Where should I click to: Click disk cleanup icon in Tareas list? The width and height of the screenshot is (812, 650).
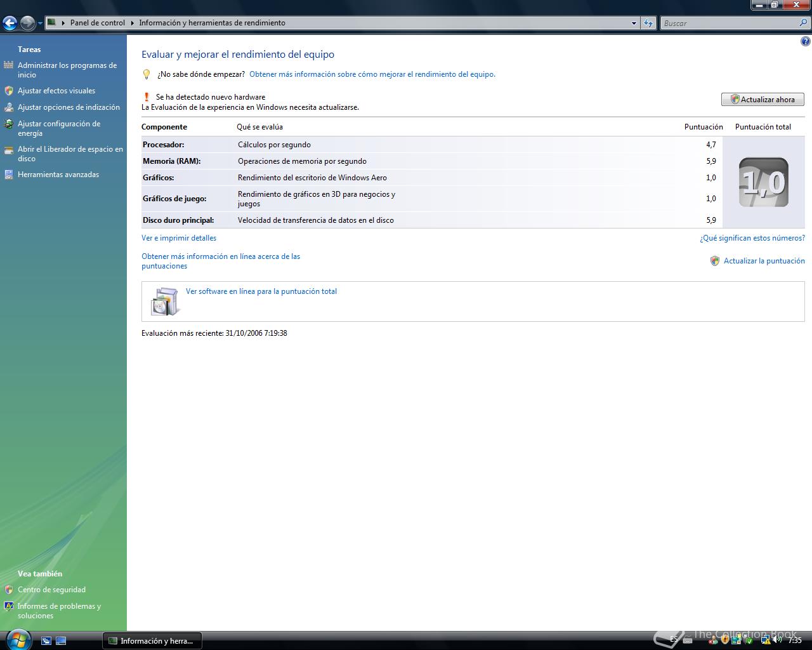8,150
